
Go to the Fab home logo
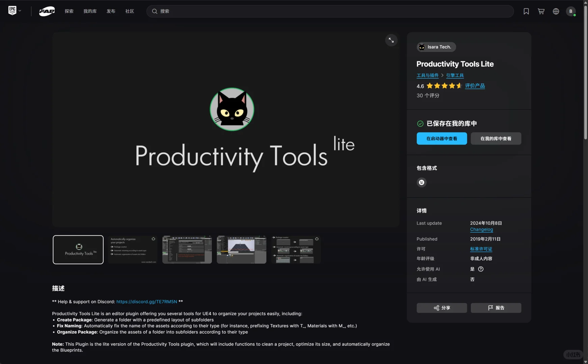point(47,11)
